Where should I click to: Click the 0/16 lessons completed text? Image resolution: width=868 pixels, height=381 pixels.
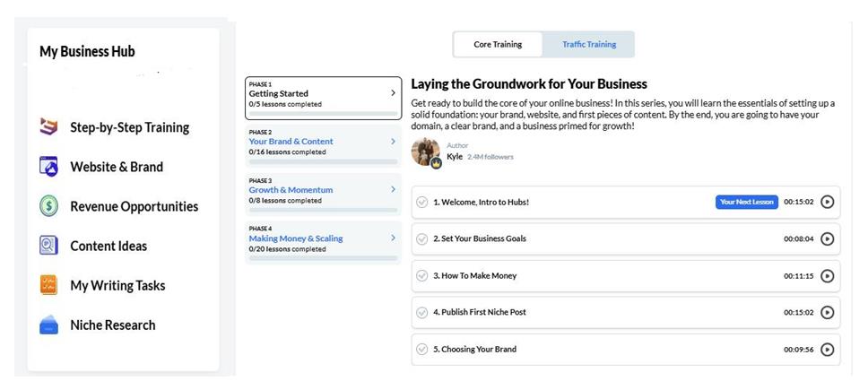point(287,152)
